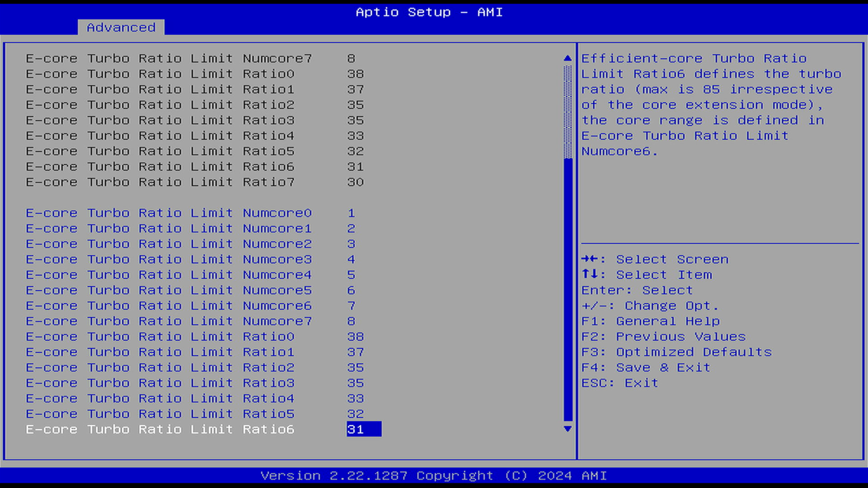Screen dimensions: 868x488
Task: Click the scrollbar up arrow
Action: click(567, 58)
